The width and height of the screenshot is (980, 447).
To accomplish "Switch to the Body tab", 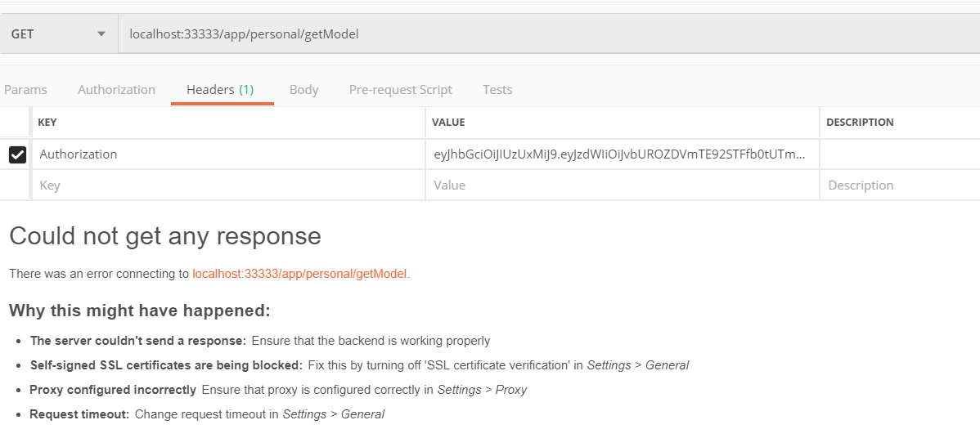I will pyautogui.click(x=303, y=89).
